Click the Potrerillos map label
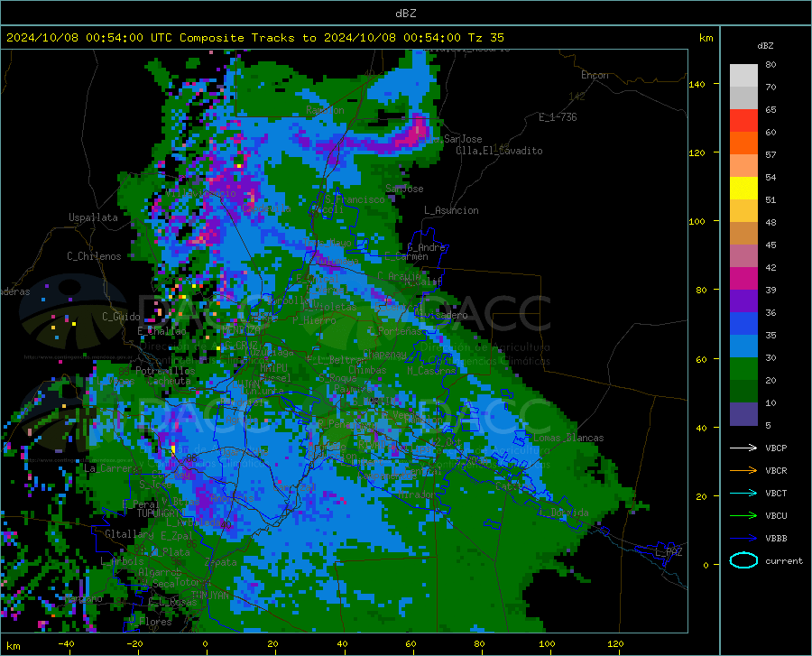Viewport: 812px width, 656px height. pyautogui.click(x=165, y=371)
